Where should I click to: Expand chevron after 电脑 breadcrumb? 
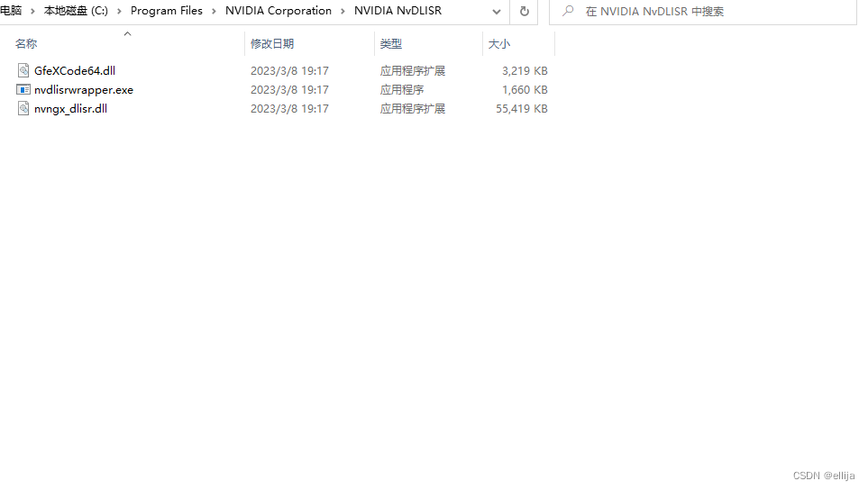coord(32,11)
